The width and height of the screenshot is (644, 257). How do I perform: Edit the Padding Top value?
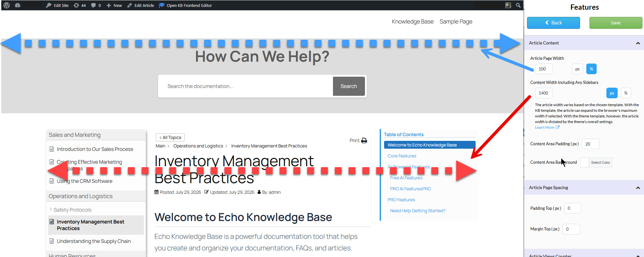(x=573, y=208)
